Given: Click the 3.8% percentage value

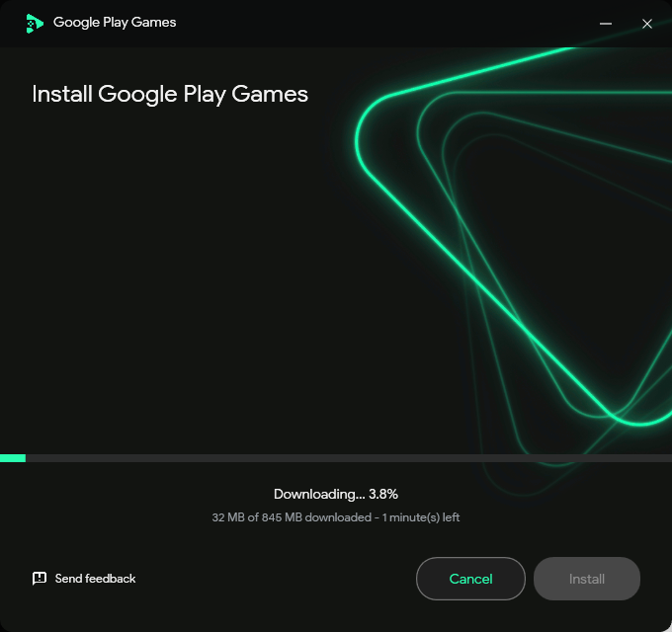Looking at the screenshot, I should click(x=383, y=494).
